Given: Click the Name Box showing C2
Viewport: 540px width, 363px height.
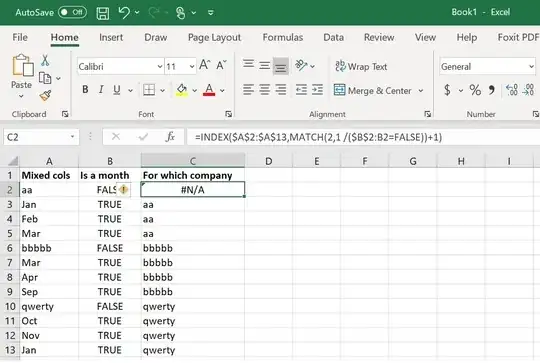Looking at the screenshot, I should (x=41, y=137).
